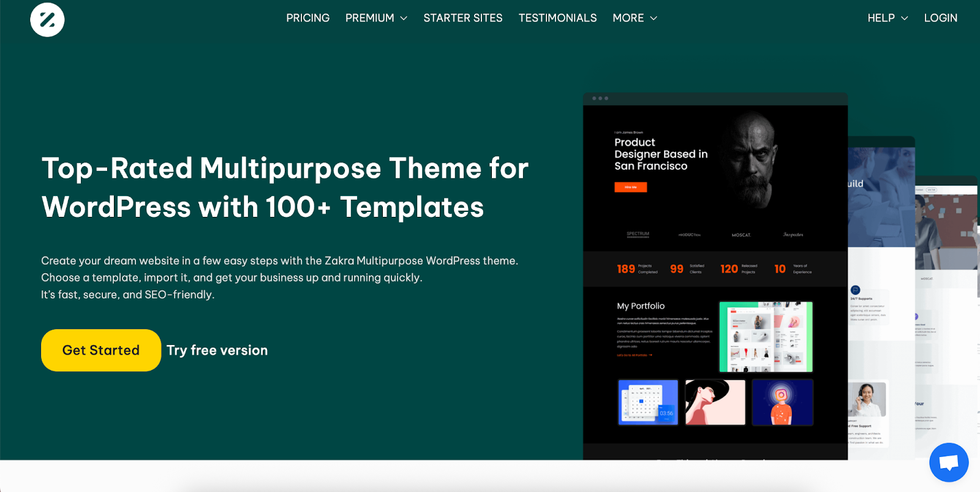Open Starter Sites from navigation
Viewport: 980px width, 492px height.
pyautogui.click(x=463, y=18)
